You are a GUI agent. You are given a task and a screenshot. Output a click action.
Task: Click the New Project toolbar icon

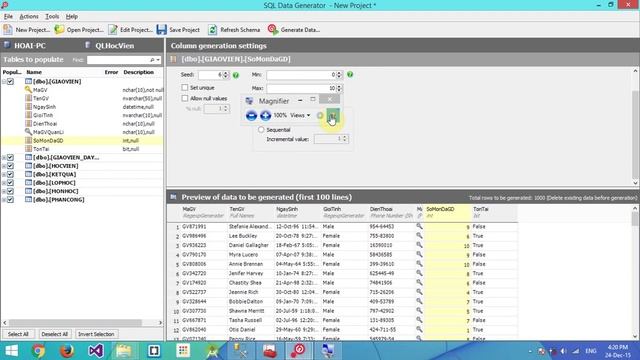pos(8,29)
